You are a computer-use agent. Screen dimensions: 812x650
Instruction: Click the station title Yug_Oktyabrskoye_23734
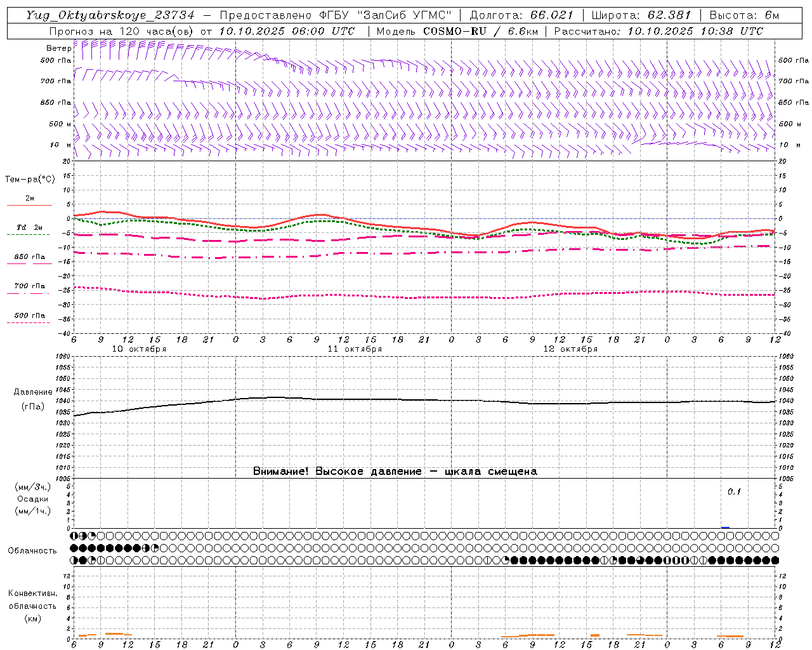point(110,15)
